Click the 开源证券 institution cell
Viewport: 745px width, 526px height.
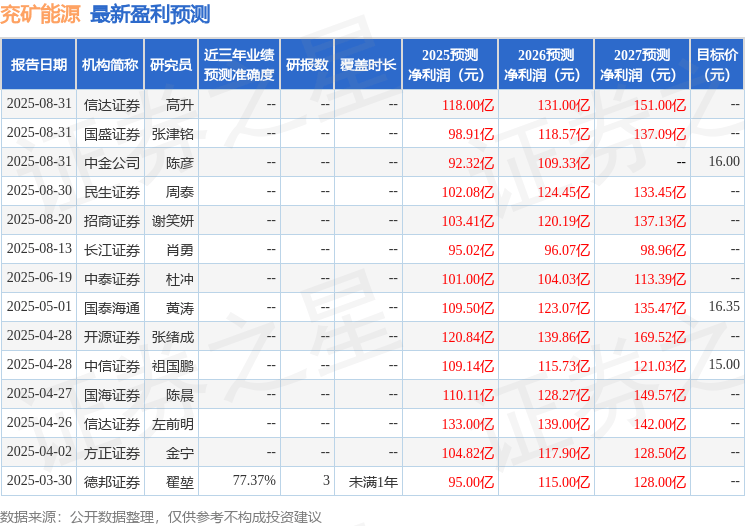pyautogui.click(x=112, y=337)
